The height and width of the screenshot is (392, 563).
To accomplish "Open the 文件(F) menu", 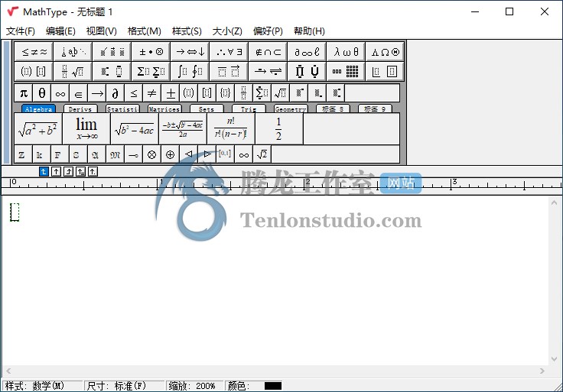I will (21, 31).
